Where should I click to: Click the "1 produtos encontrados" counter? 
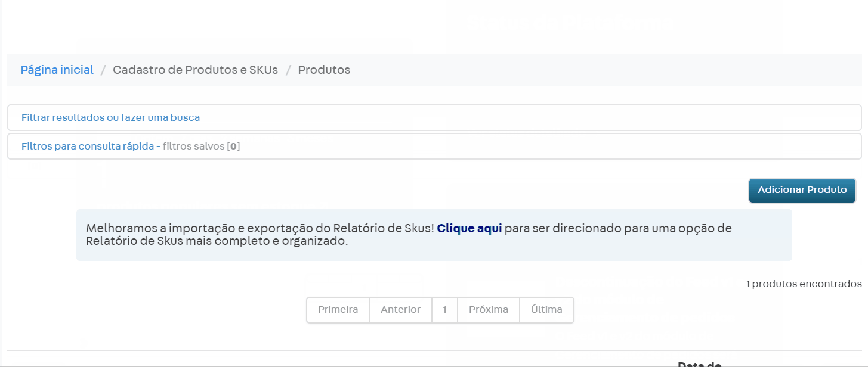tap(802, 284)
